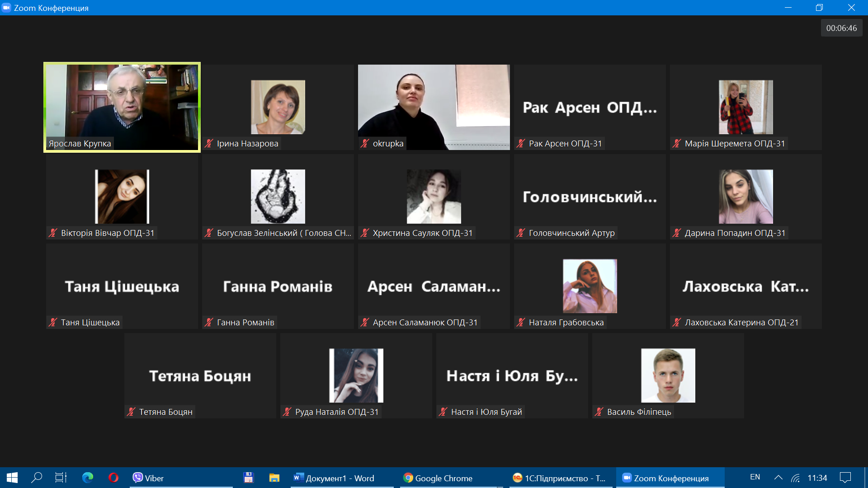Open File Explorer from taskbar

tap(274, 478)
